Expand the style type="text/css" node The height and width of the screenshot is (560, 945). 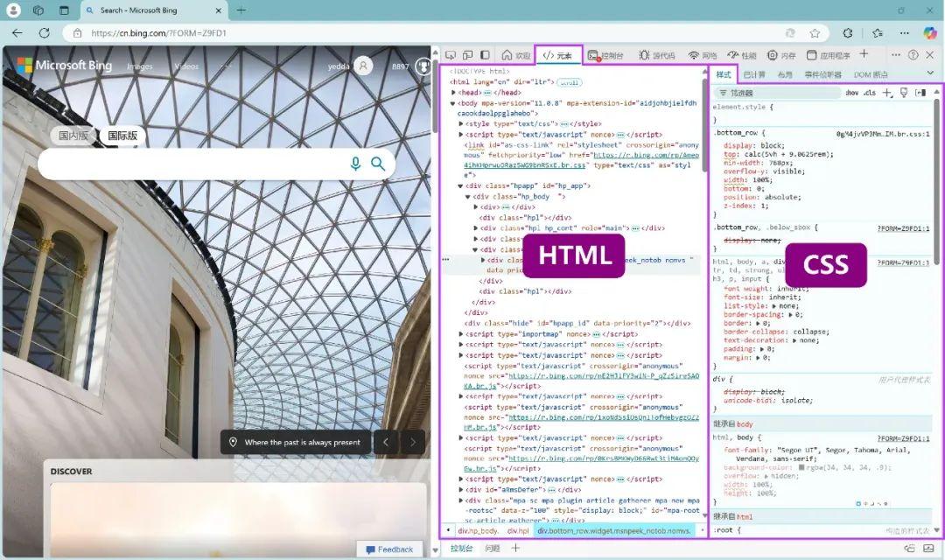tap(461, 124)
